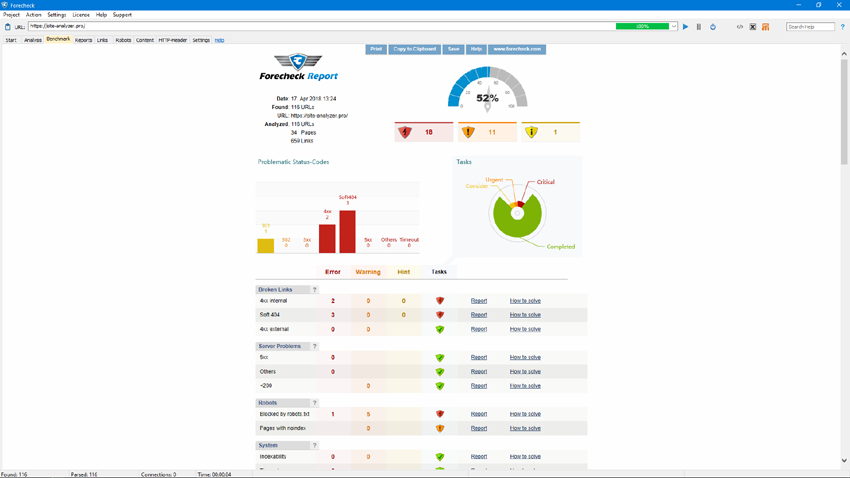Screen dimensions: 850x478
Task: Open the Settings menu in menu bar
Action: 57,15
